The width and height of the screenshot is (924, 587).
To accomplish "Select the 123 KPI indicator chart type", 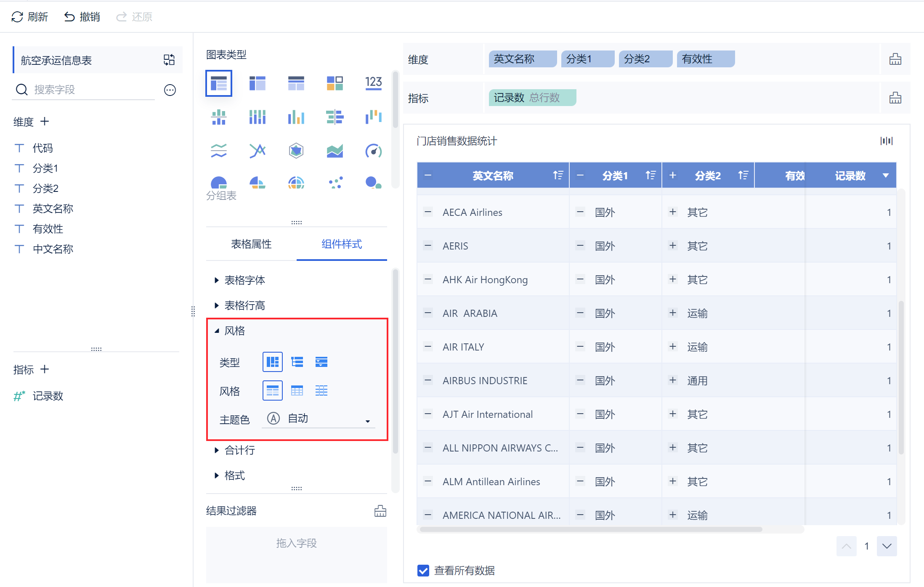I will [373, 82].
